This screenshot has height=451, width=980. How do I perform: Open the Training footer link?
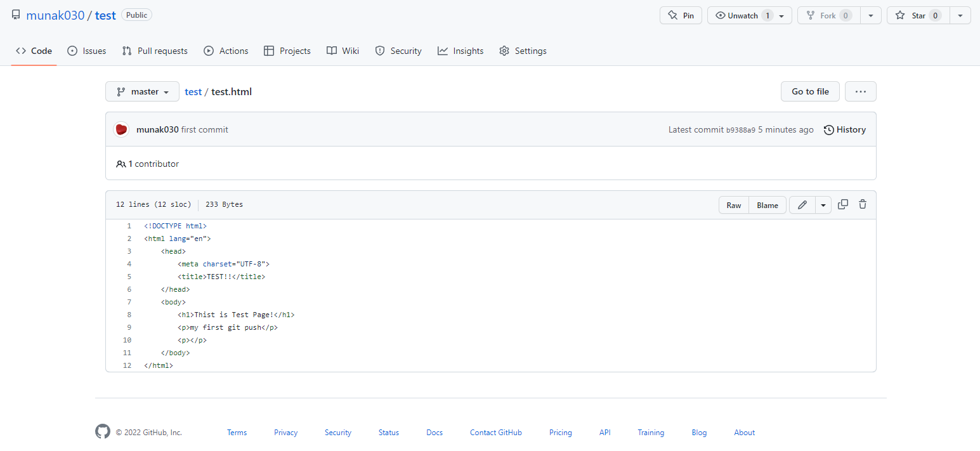[651, 433]
